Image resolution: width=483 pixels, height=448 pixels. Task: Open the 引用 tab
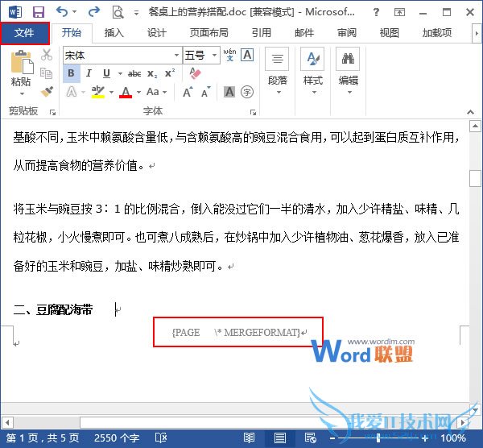(x=261, y=33)
